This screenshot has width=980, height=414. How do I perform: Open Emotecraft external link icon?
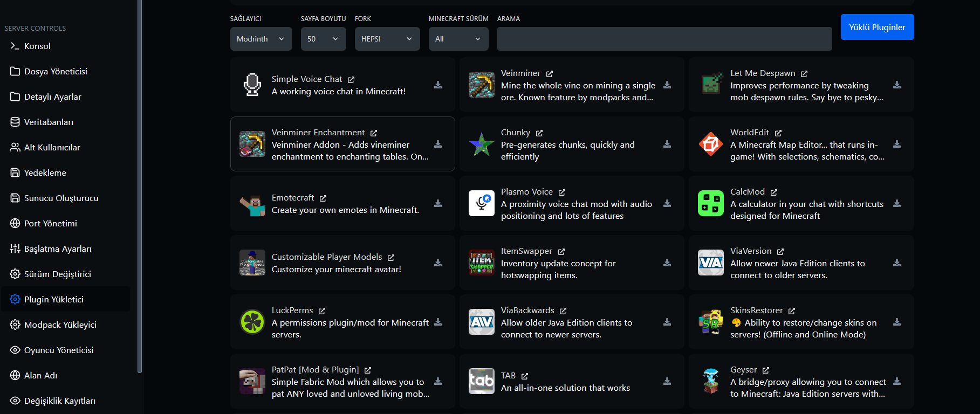click(323, 198)
